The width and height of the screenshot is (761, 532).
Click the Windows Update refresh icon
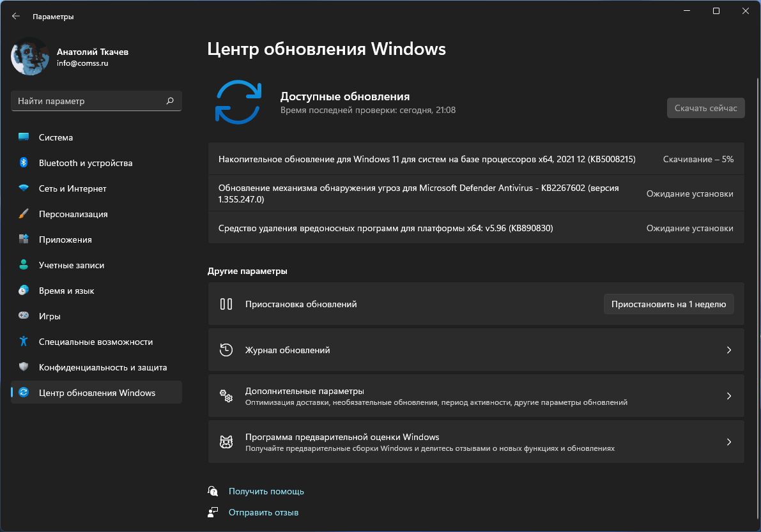[239, 102]
